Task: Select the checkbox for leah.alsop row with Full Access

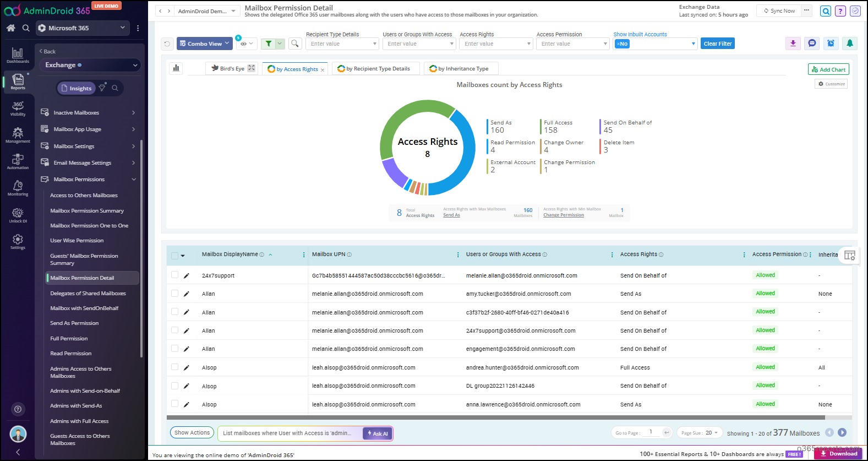Action: coord(174,367)
